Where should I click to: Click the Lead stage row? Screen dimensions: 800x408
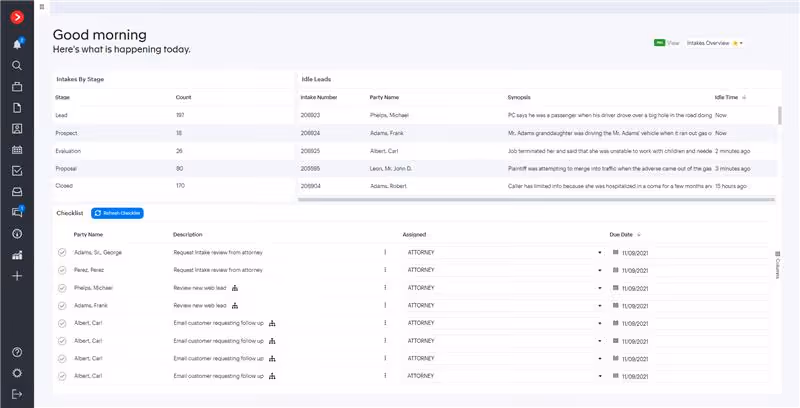tap(173, 115)
